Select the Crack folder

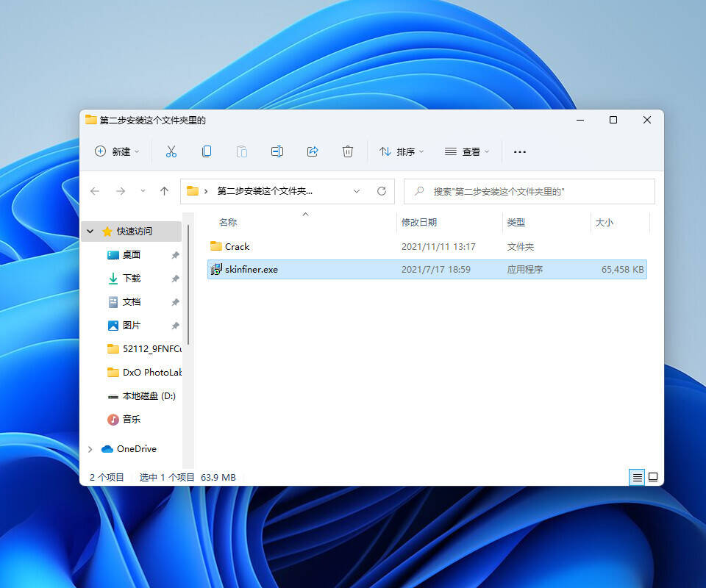(237, 247)
